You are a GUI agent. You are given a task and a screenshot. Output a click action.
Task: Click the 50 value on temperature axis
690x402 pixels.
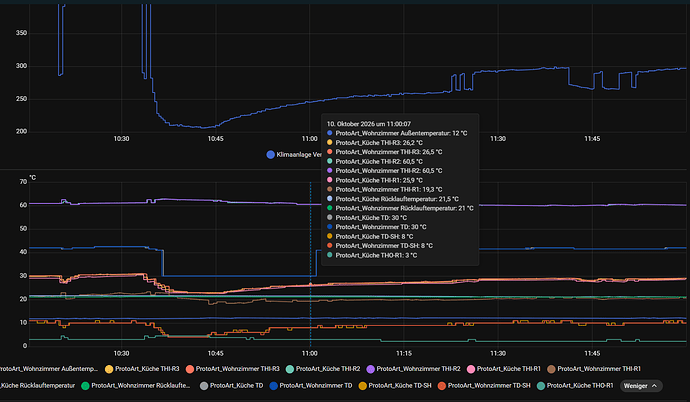pyautogui.click(x=23, y=229)
